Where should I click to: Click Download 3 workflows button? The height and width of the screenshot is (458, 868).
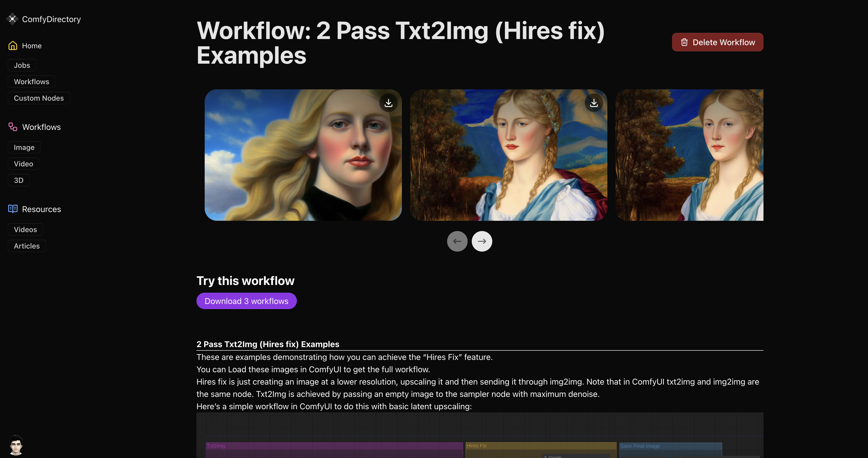click(x=246, y=301)
